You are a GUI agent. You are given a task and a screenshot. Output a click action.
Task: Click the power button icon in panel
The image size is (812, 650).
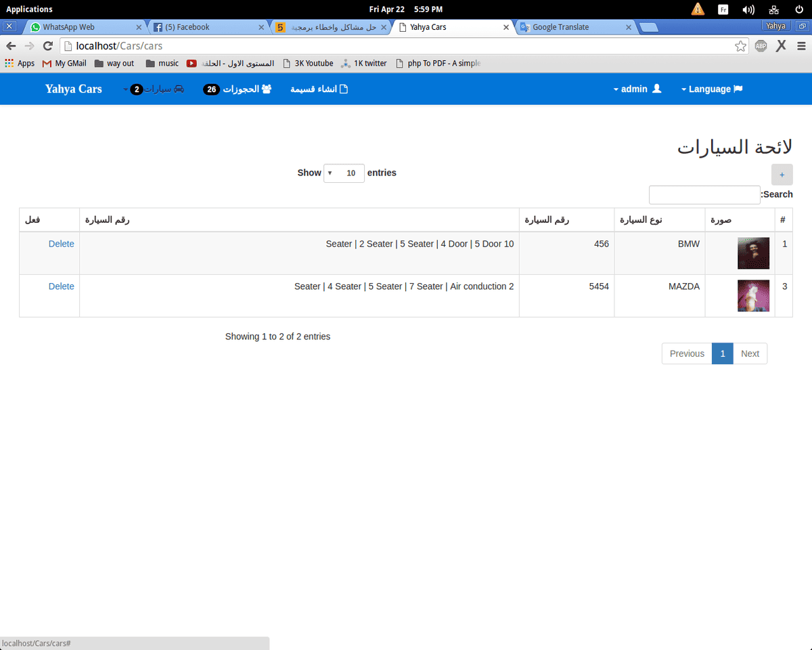click(x=798, y=9)
